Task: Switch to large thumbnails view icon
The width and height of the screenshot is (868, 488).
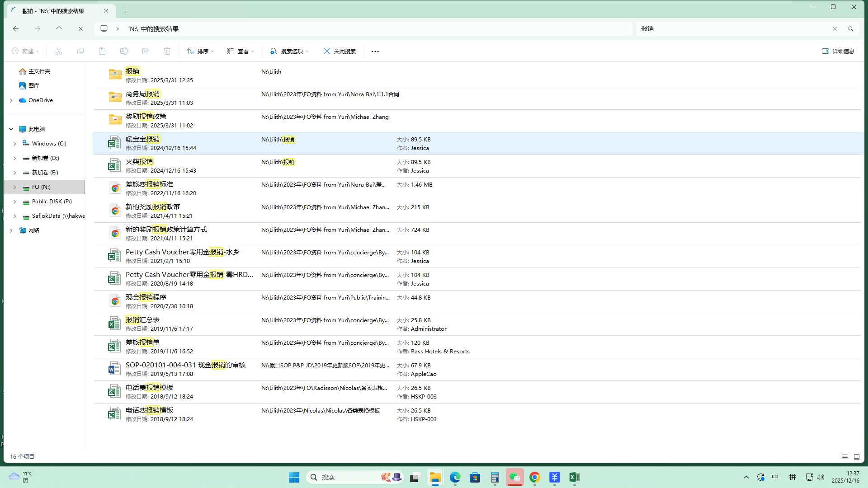Action: [856, 457]
